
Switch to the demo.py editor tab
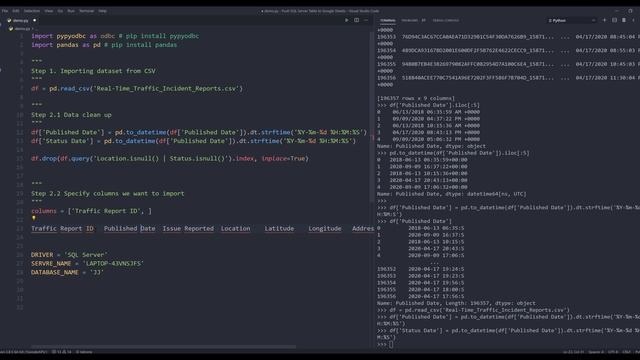click(x=22, y=20)
